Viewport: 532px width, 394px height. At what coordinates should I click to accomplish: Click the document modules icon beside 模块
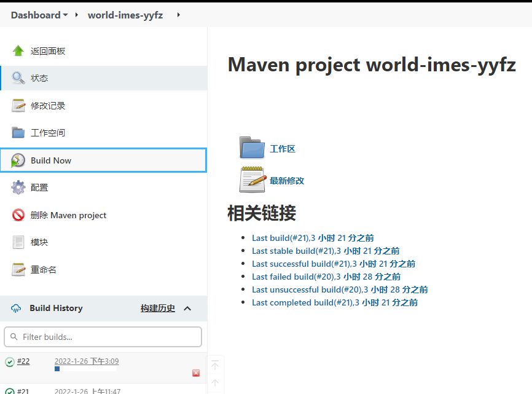tap(18, 242)
